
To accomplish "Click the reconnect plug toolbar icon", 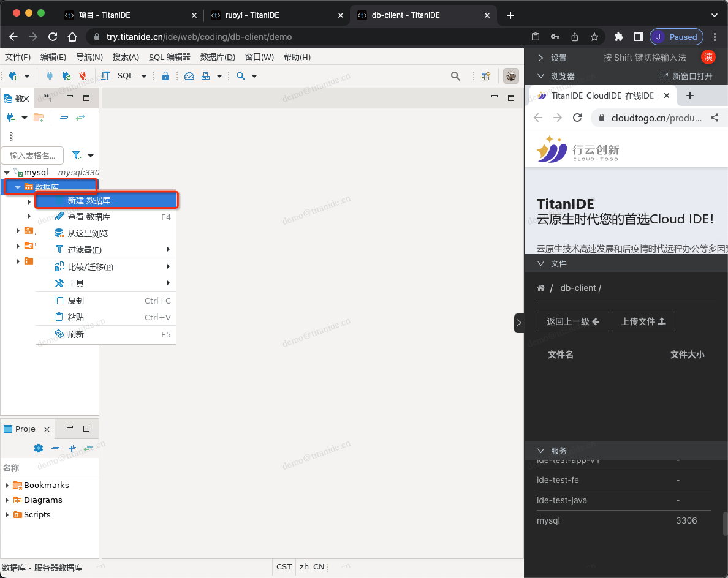I will [x=67, y=76].
